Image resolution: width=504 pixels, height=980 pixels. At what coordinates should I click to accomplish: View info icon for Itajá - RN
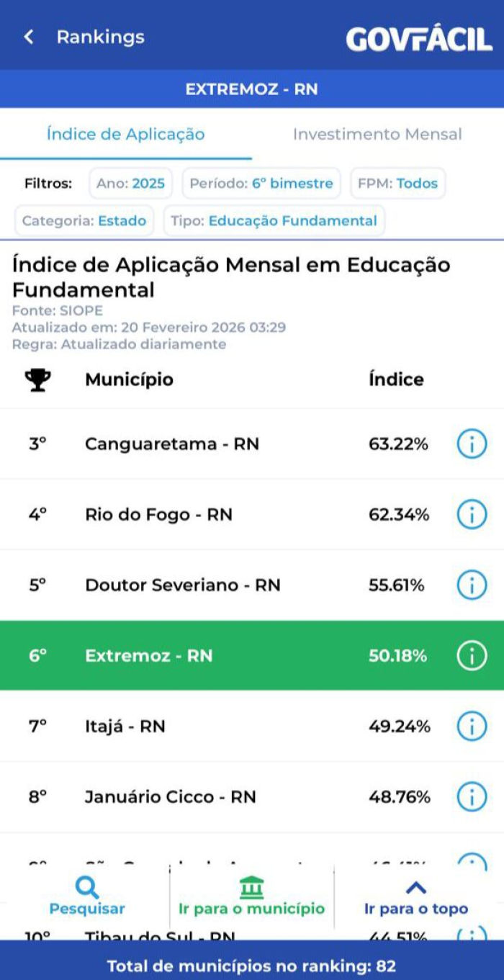[x=472, y=727]
